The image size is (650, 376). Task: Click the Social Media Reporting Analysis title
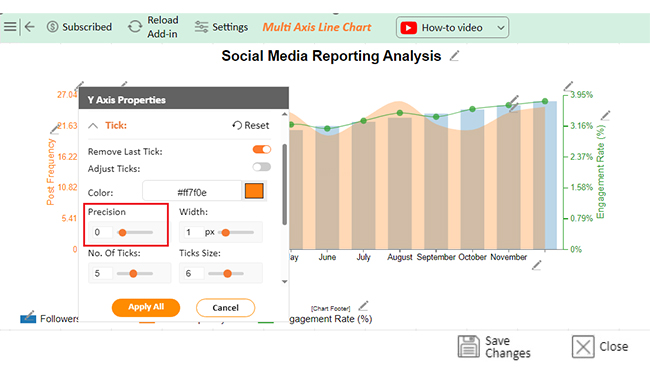(331, 56)
